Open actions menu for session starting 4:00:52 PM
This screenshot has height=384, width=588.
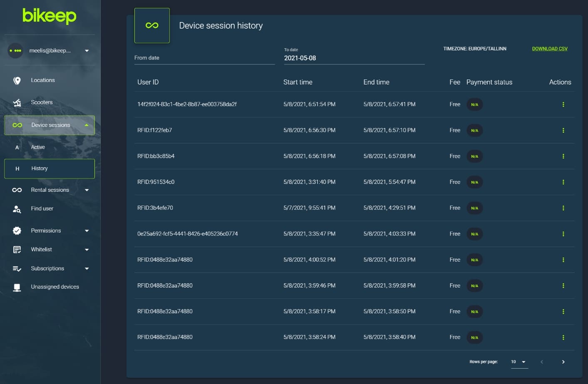[x=563, y=260]
